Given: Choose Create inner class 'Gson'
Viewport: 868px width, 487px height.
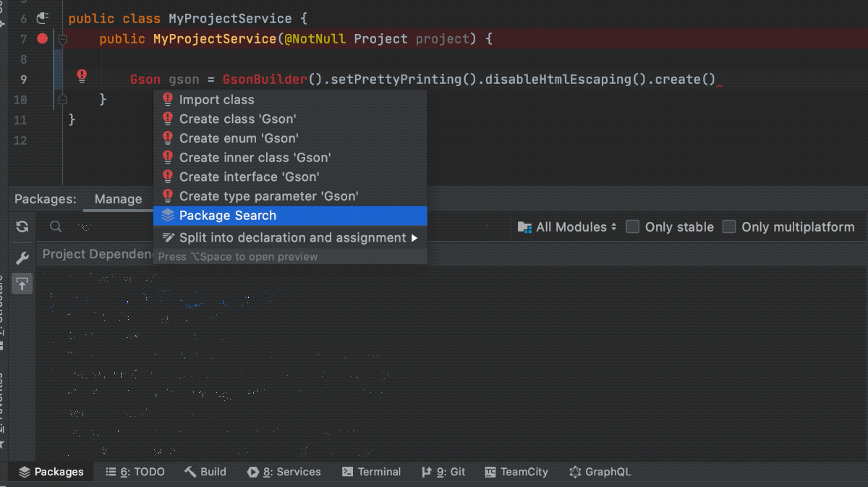Looking at the screenshot, I should [290, 158].
